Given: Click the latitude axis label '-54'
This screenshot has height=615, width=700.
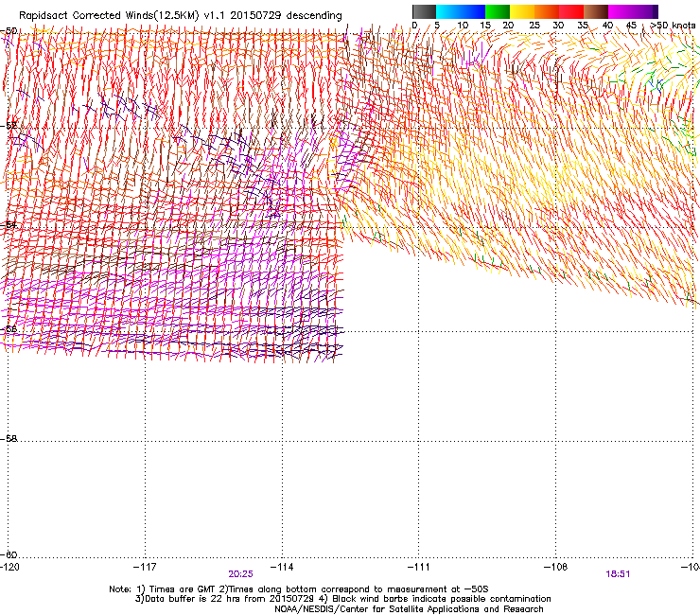Looking at the screenshot, I should point(9,224).
